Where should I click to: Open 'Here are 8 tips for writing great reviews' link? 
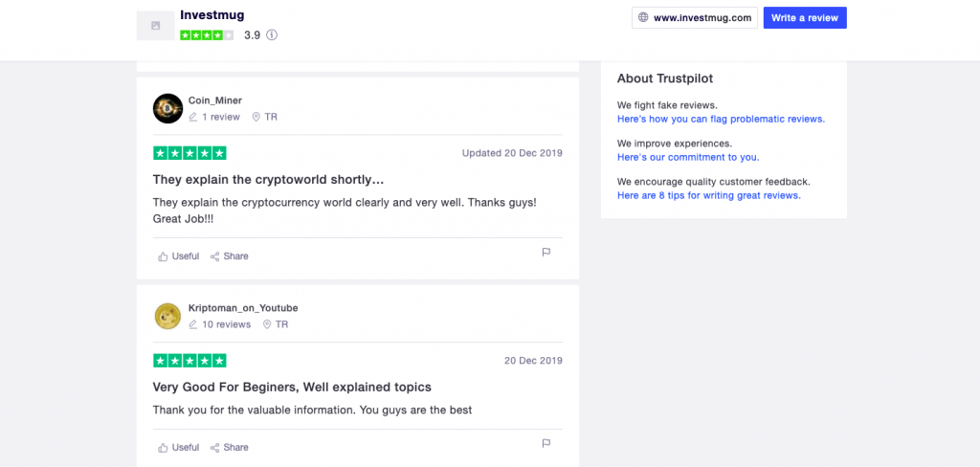coord(709,195)
